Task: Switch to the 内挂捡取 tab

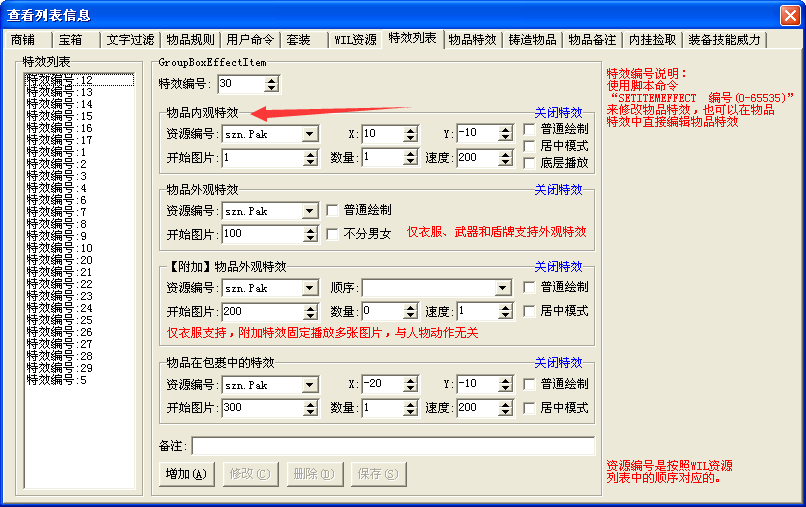Action: click(x=652, y=40)
